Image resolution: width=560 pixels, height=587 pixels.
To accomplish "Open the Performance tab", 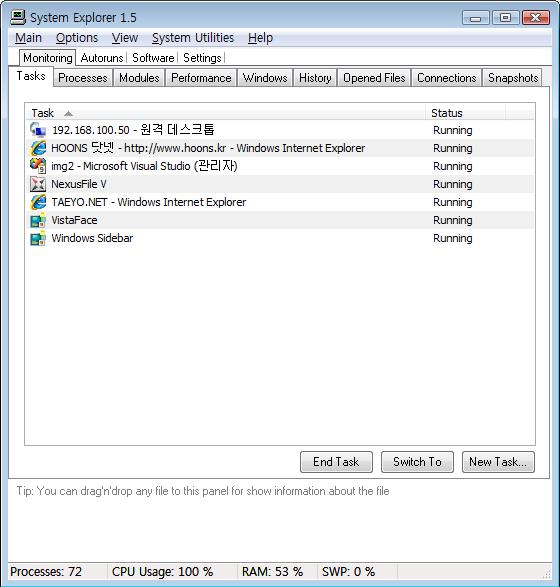I will (201, 78).
